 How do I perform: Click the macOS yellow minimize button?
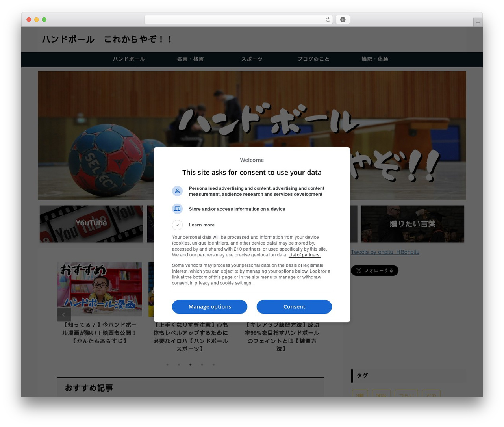[x=37, y=20]
